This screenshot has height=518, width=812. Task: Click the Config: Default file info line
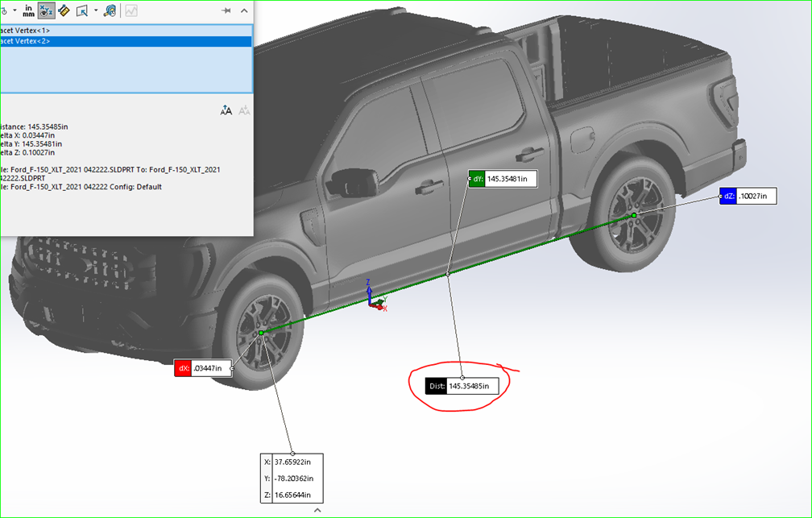[81, 187]
